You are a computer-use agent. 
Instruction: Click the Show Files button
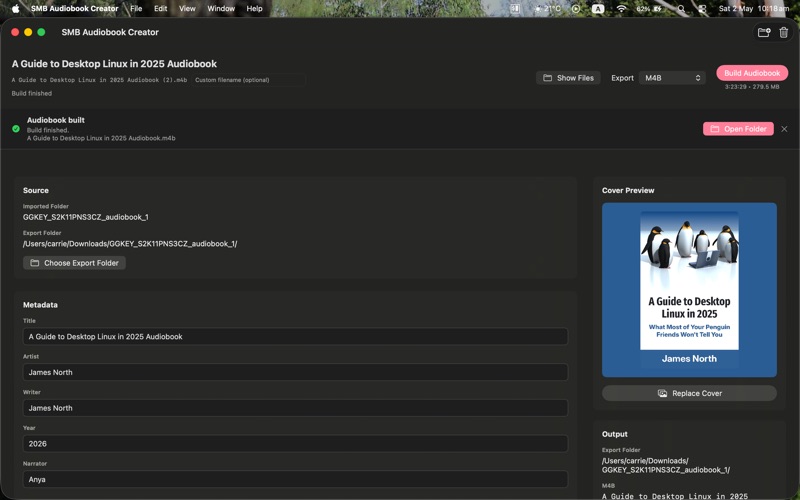click(568, 78)
